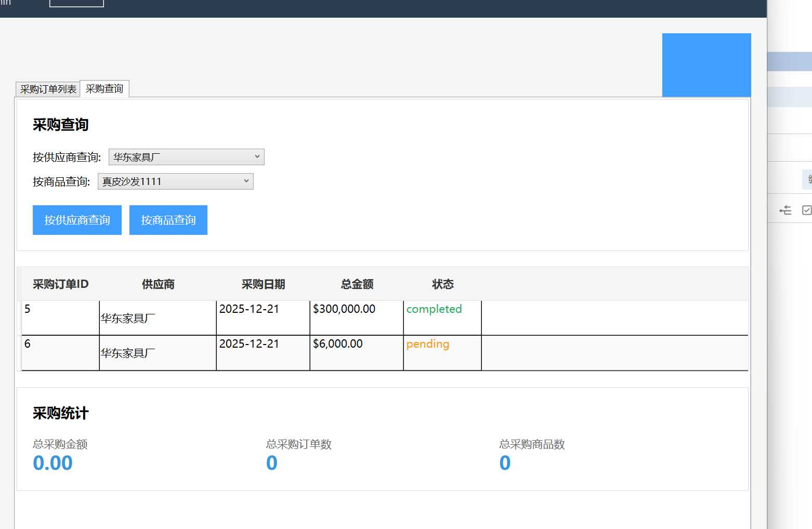Click the 采购日期 column header

[x=263, y=284]
